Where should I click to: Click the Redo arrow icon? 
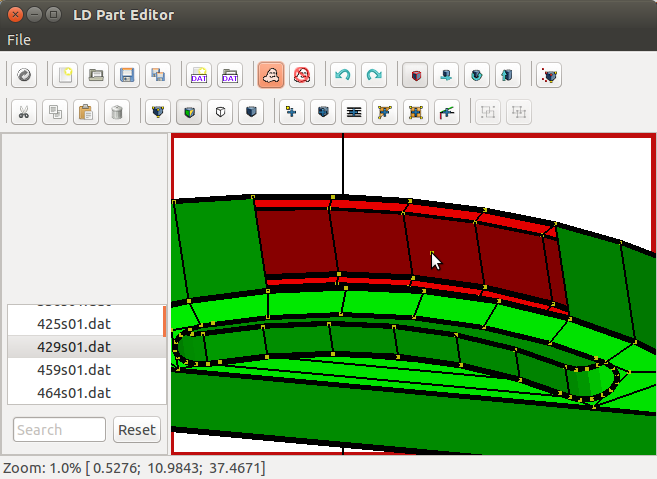(373, 75)
